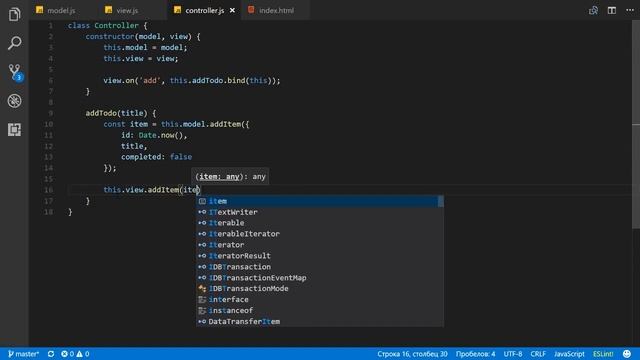The image size is (640, 360).
Task: Click the line and column indicator
Action: (x=412, y=354)
